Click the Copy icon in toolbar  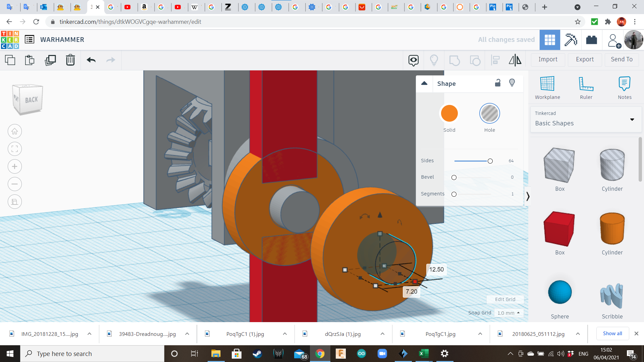coord(10,60)
